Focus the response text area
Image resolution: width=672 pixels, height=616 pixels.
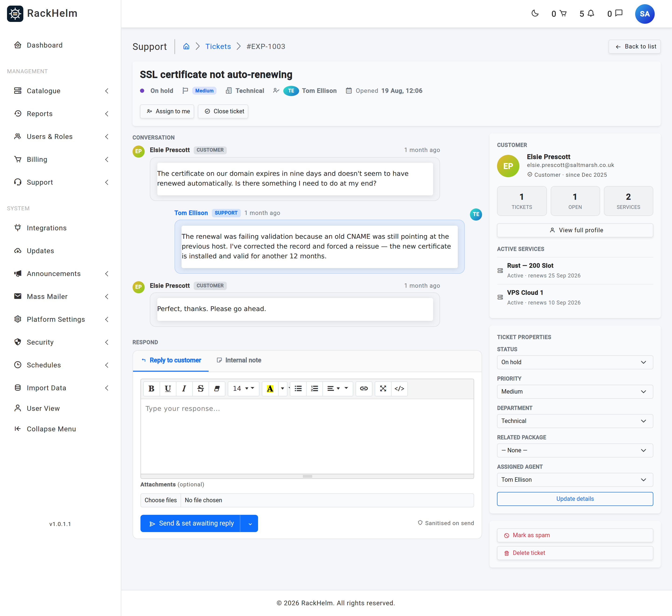point(307,436)
